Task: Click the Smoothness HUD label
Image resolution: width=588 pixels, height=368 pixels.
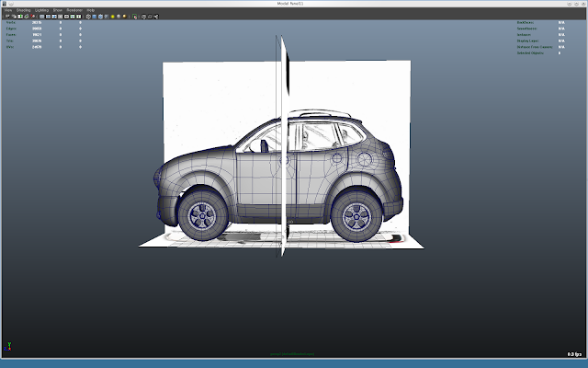Action: (526, 29)
